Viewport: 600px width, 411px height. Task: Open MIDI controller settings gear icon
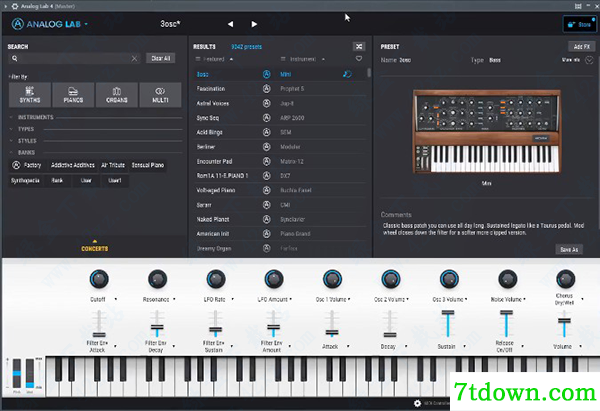(417, 403)
